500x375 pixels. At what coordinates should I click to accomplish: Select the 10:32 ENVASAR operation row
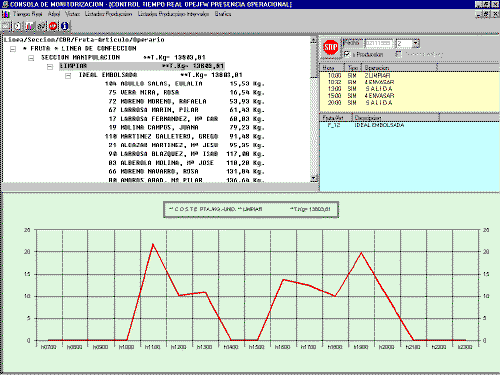pyautogui.click(x=361, y=82)
